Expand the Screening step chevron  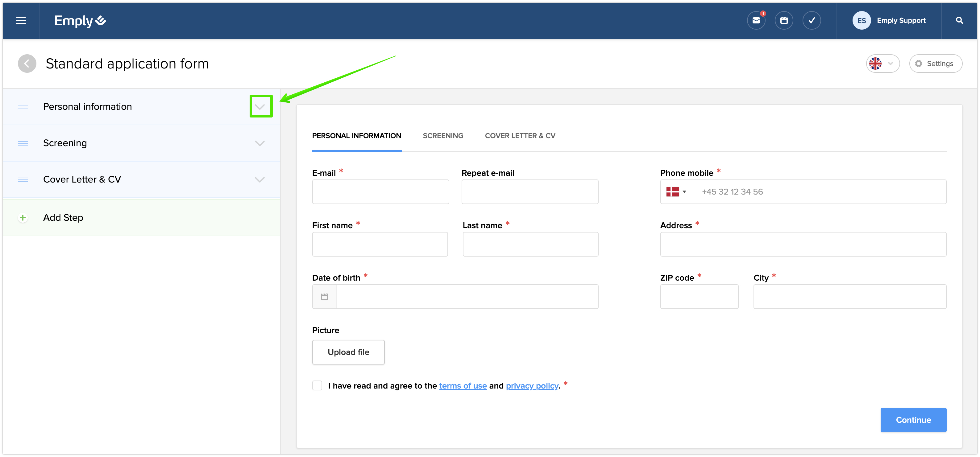pyautogui.click(x=260, y=143)
